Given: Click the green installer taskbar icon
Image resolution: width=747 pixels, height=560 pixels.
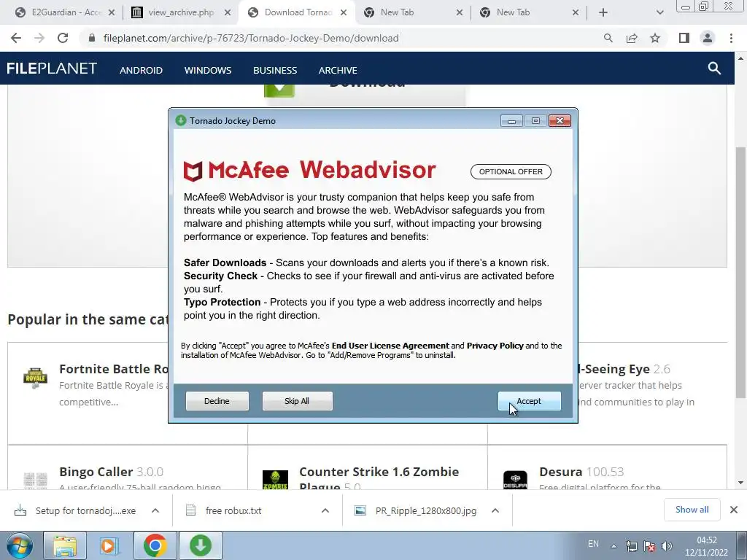Looking at the screenshot, I should 201,545.
